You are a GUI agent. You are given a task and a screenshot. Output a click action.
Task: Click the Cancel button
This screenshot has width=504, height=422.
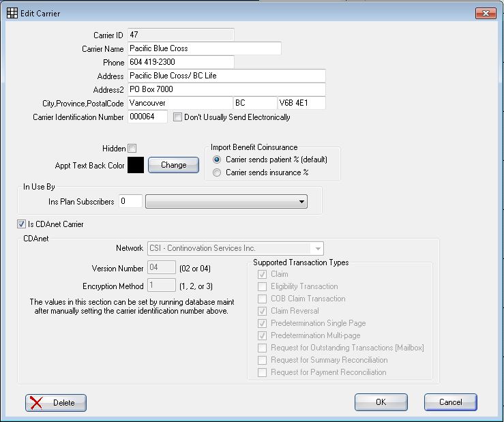coord(451,402)
